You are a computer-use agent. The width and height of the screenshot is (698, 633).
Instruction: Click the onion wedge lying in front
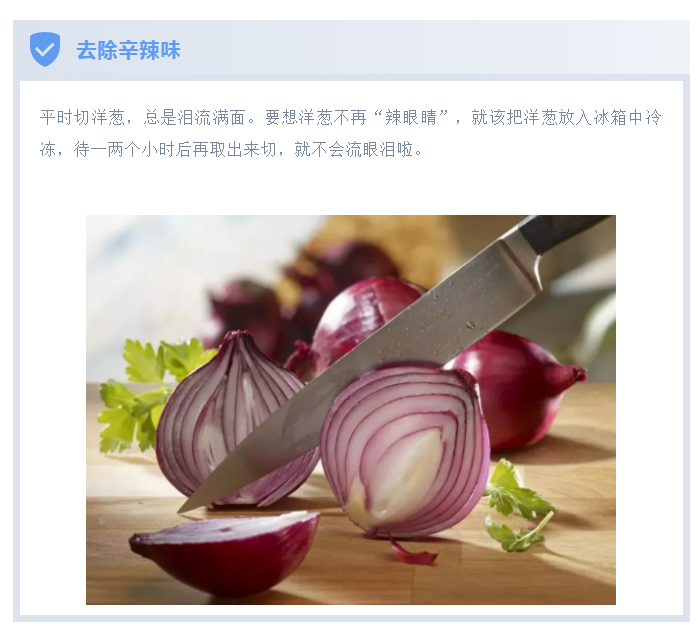(x=225, y=552)
